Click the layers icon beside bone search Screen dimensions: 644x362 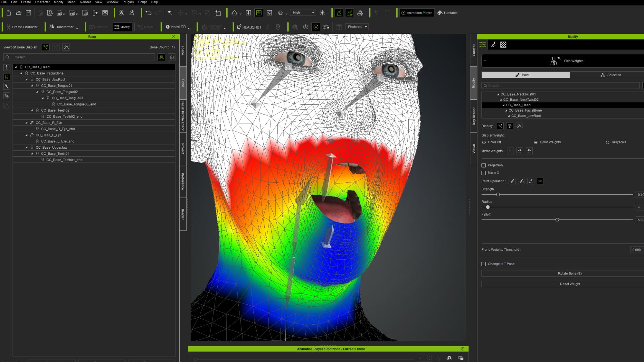coord(172,57)
